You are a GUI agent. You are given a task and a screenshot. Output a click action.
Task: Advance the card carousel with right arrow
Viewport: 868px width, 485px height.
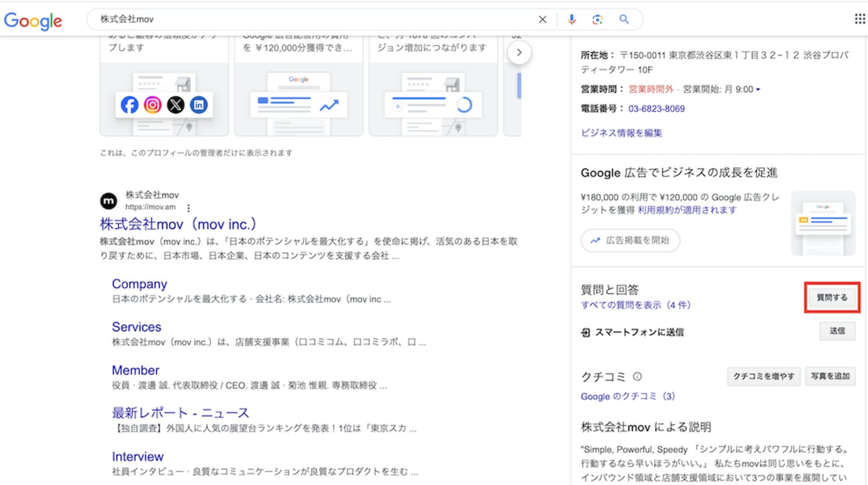tap(519, 53)
